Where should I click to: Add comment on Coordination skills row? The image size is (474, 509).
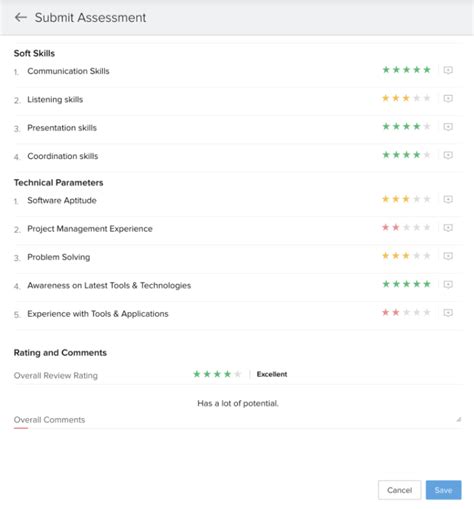point(448,155)
